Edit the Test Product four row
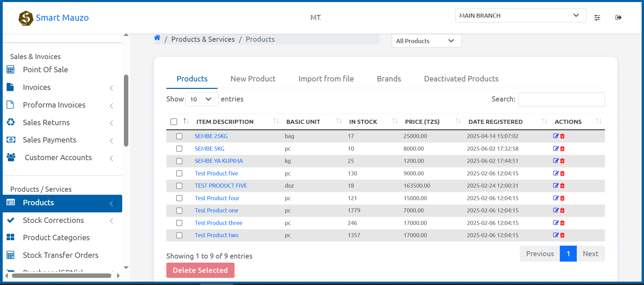Screen dimensions: 644x285 coord(556,198)
